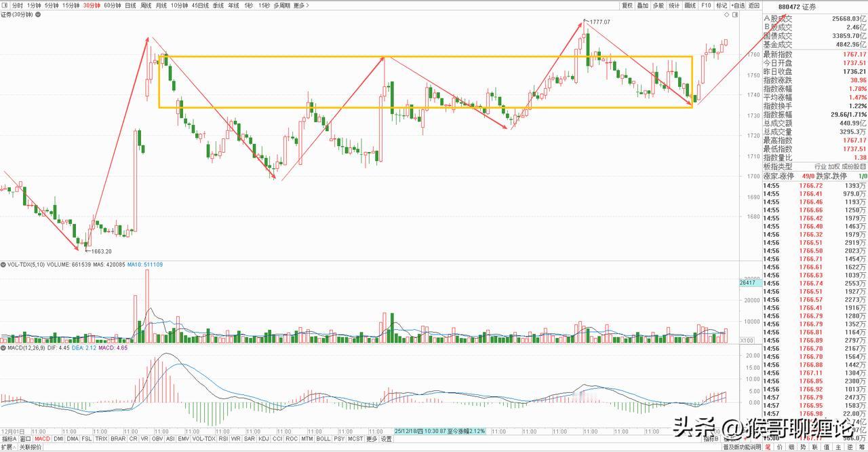Add to watchlist with +自选
868x452 pixels.
click(x=738, y=5)
